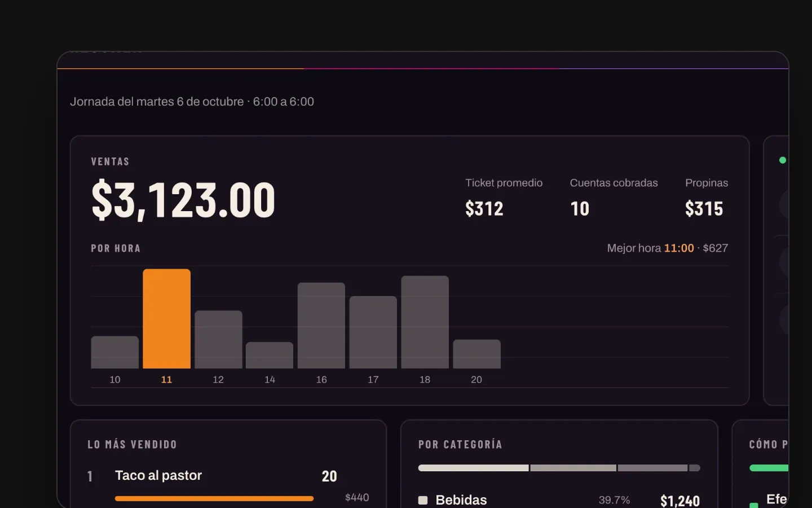
Task: Select the bar for hour 16
Action: tap(321, 326)
